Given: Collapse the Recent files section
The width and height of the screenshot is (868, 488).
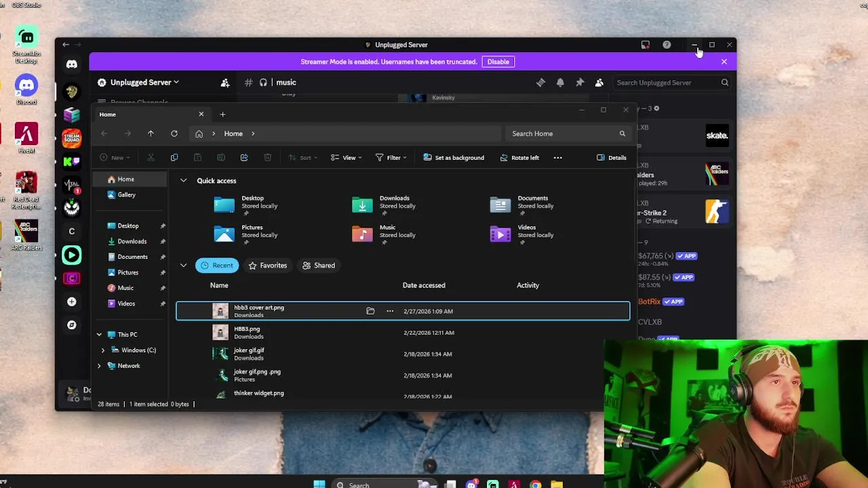Looking at the screenshot, I should (183, 266).
